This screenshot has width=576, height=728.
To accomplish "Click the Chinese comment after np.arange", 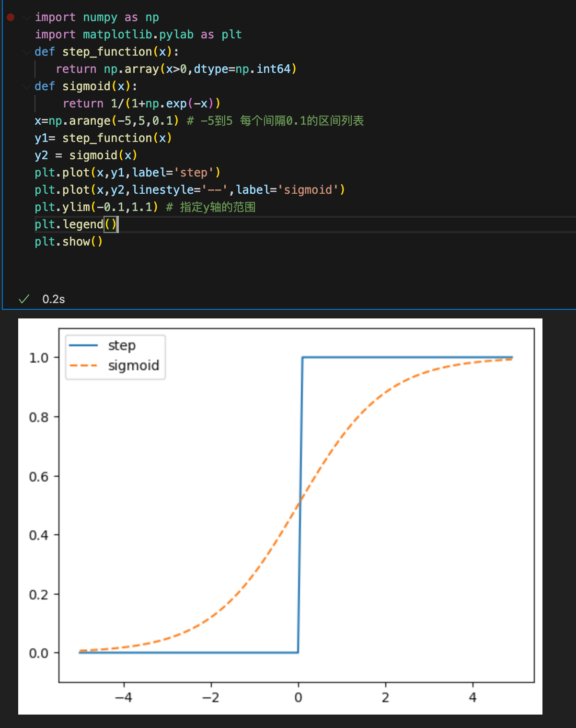I will click(275, 121).
